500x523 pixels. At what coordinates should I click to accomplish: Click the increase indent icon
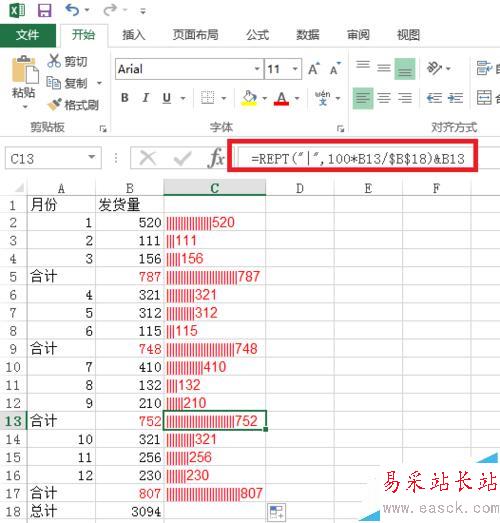tap(455, 98)
